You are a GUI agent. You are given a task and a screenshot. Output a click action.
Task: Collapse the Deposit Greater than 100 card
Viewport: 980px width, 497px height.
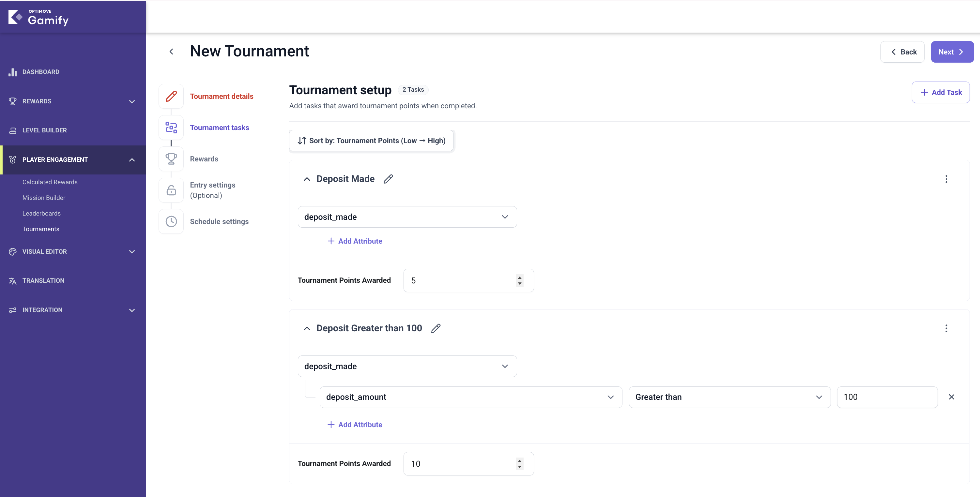pos(307,328)
